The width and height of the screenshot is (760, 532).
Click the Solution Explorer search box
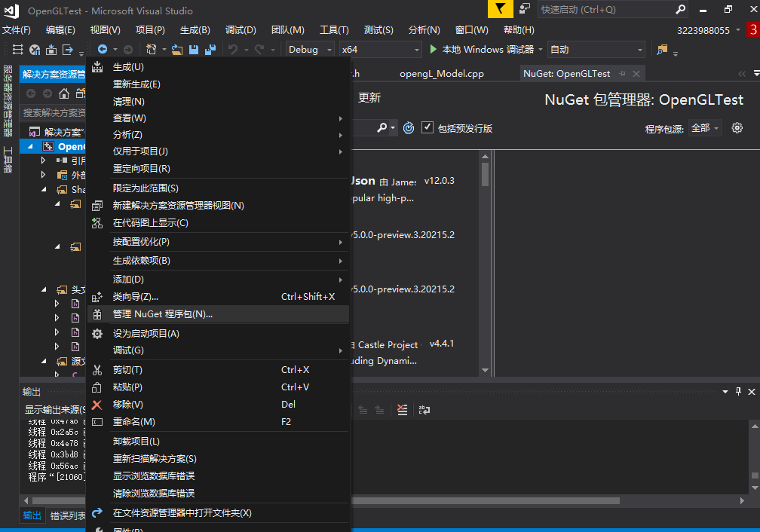(54, 112)
